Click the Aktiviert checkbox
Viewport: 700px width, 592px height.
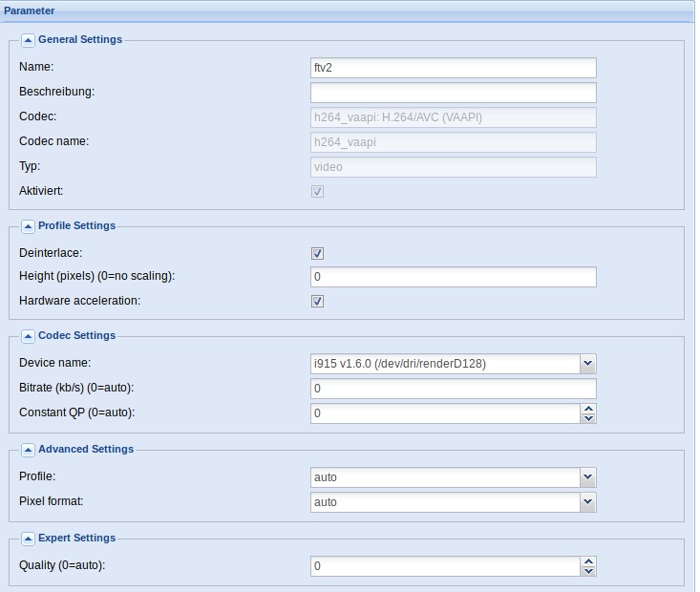[x=317, y=192]
